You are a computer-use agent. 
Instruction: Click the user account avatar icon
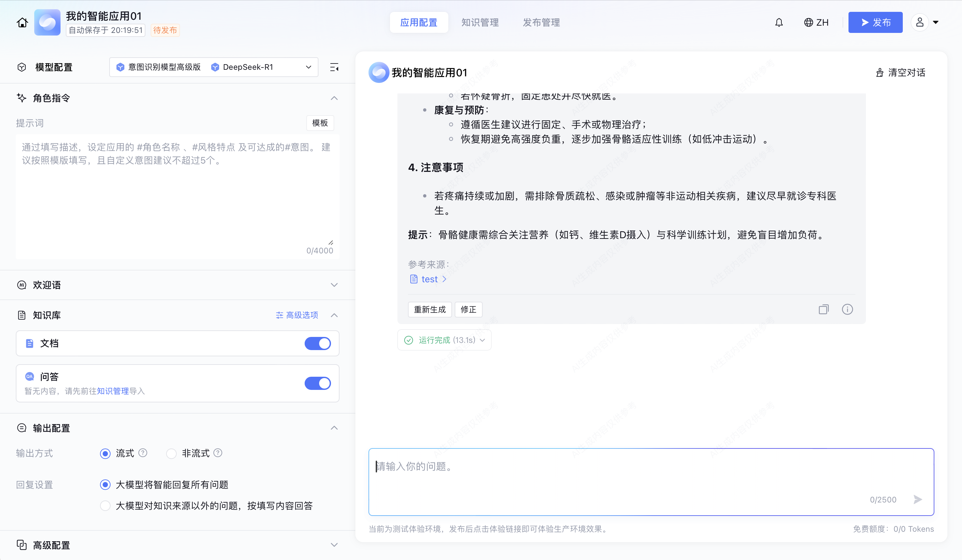tap(920, 22)
